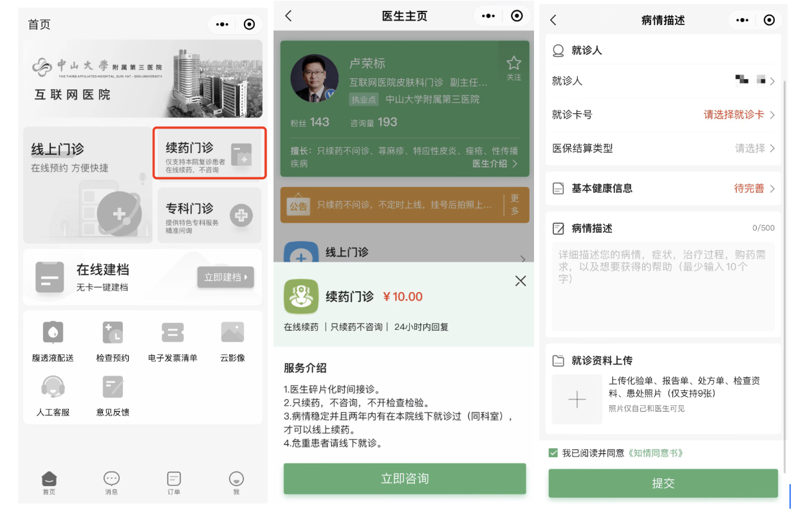
Task: Click the 立即建档 button
Action: tap(225, 277)
